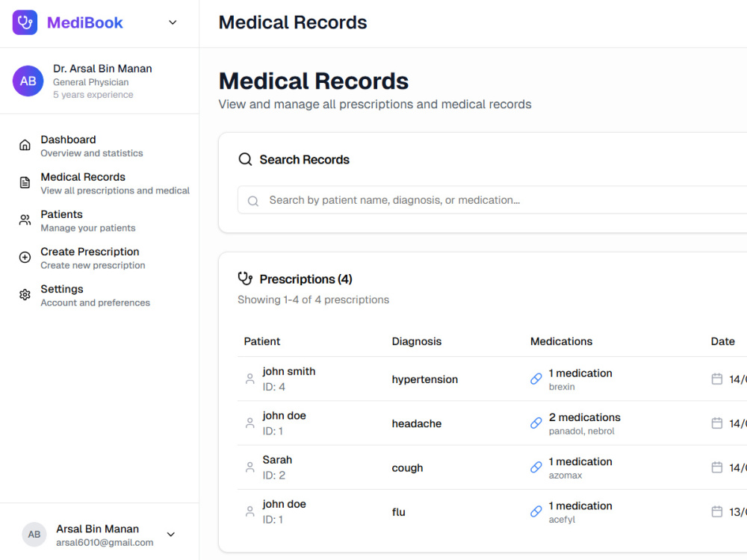The height and width of the screenshot is (560, 747).
Task: Select patient name Sarah
Action: click(277, 460)
